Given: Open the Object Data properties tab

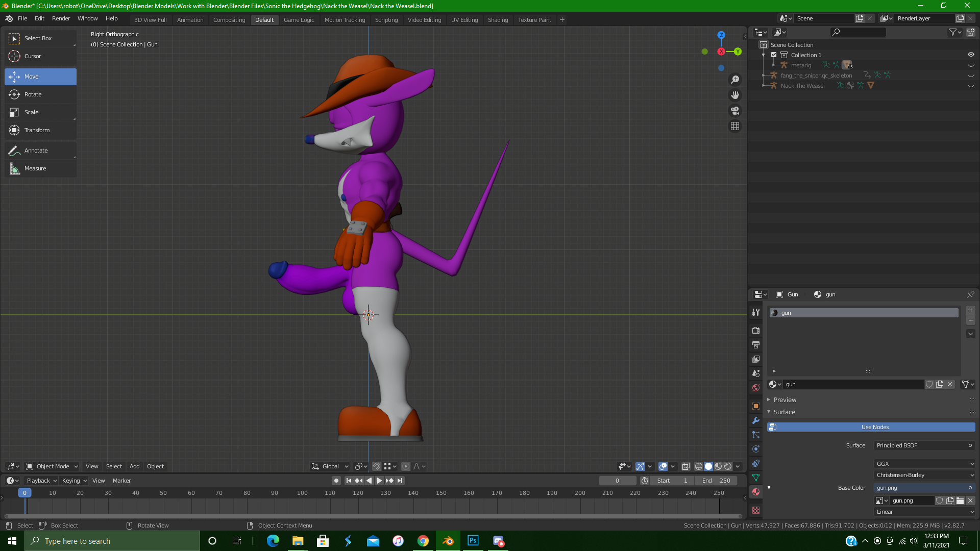Looking at the screenshot, I should 756,478.
